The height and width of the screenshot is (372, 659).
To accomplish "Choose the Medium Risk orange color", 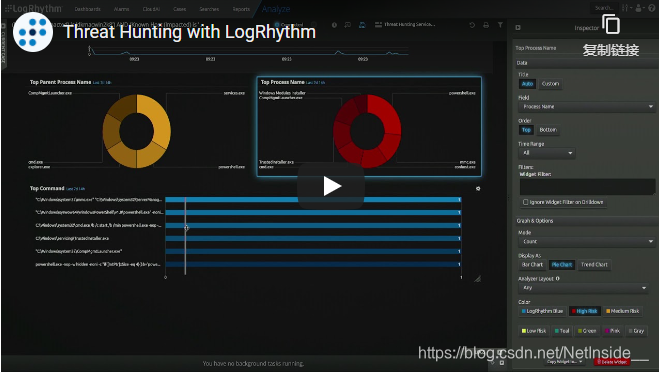I will 622,311.
